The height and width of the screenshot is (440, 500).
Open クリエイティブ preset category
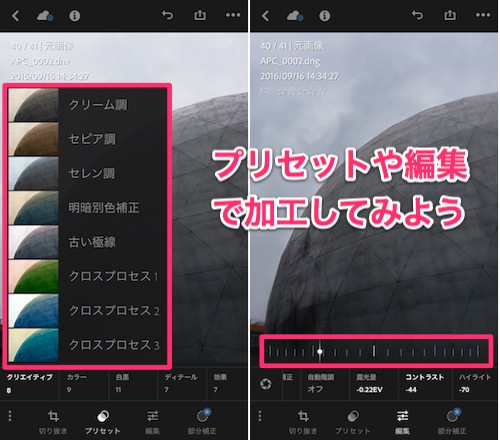[30, 383]
